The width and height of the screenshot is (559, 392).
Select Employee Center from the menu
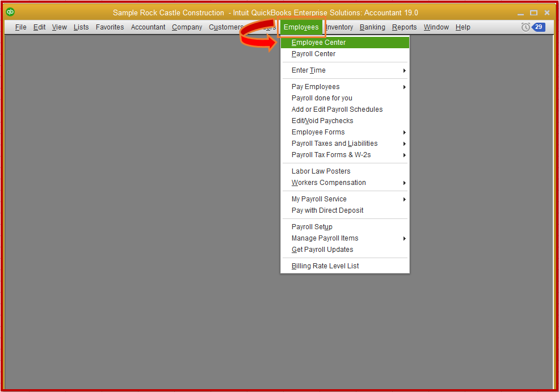click(x=344, y=43)
